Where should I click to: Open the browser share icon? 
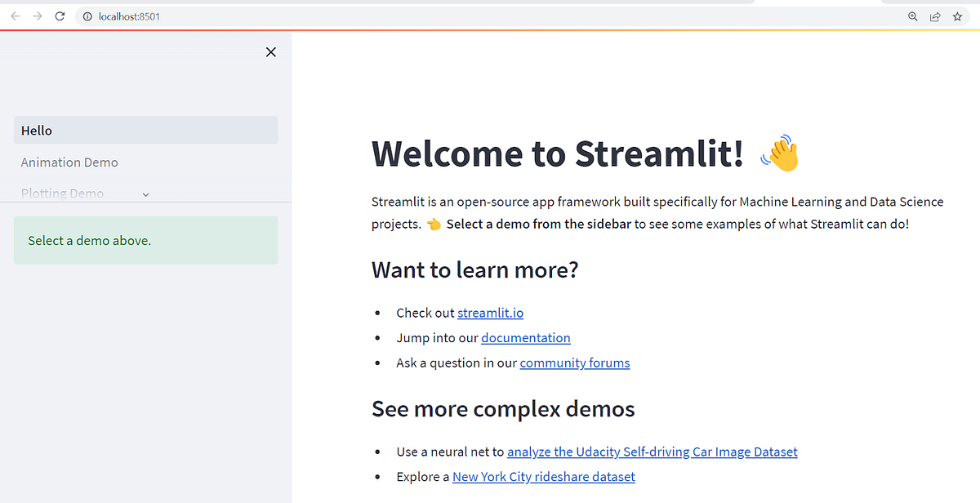coord(934,16)
